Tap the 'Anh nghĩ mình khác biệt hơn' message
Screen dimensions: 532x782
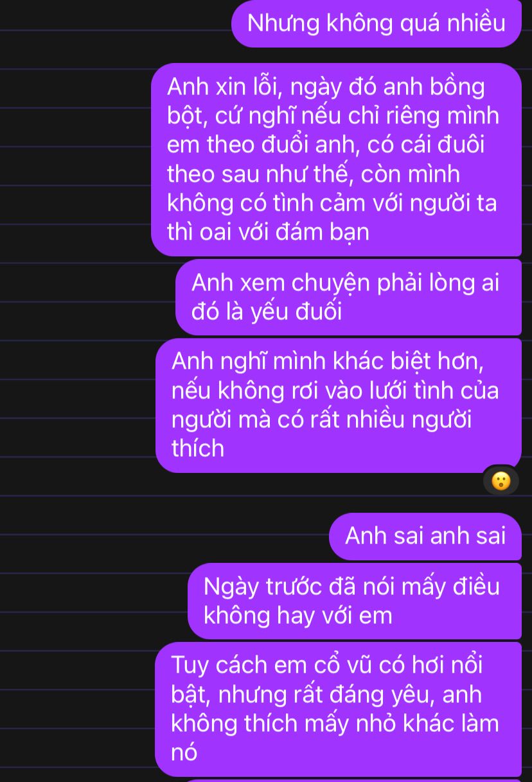339,405
